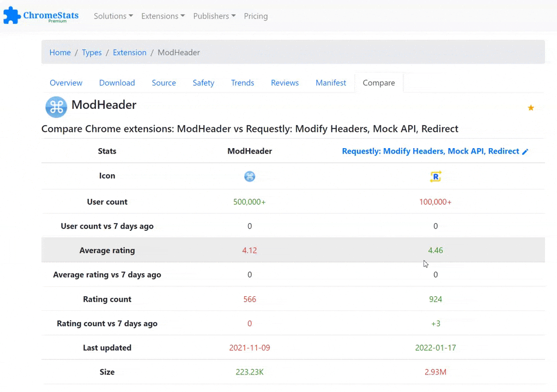Go to Home in breadcrumb

tap(60, 52)
